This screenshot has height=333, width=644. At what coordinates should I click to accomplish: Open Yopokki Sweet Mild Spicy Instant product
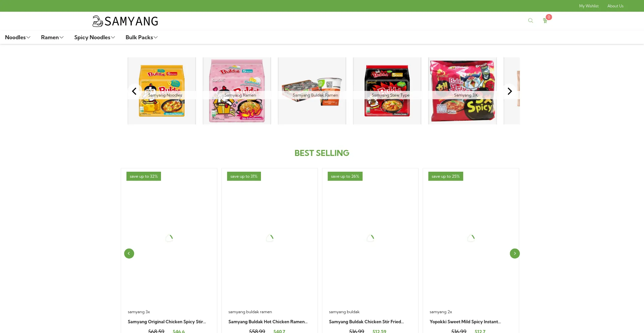465,322
